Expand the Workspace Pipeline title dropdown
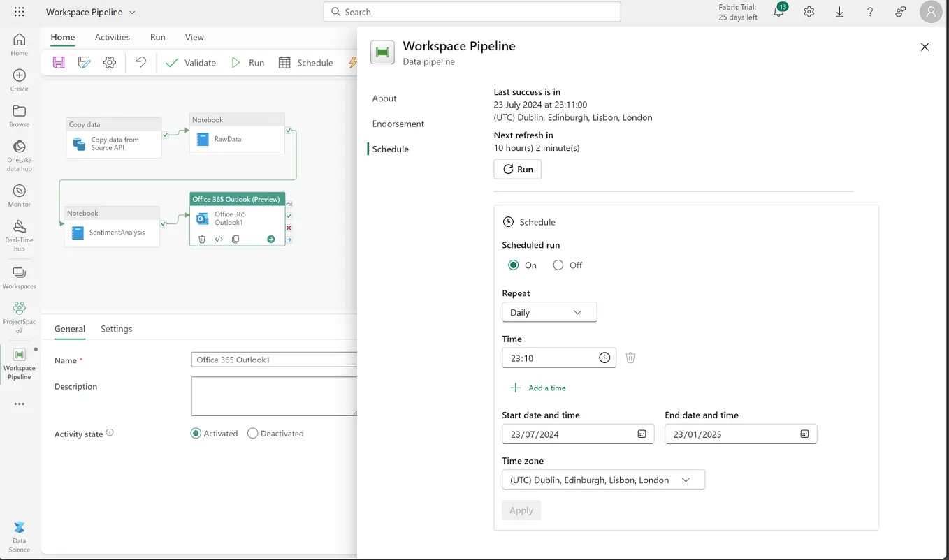Viewport: 949px width, 560px height. pyautogui.click(x=133, y=12)
